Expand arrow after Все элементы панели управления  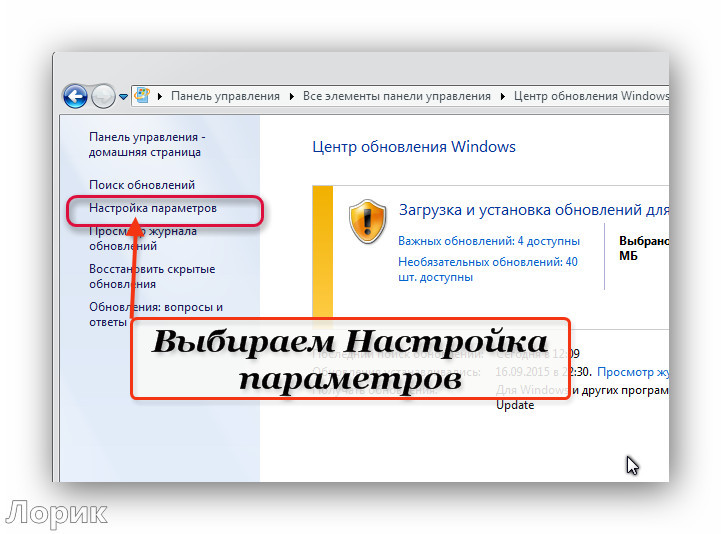pyautogui.click(x=503, y=96)
